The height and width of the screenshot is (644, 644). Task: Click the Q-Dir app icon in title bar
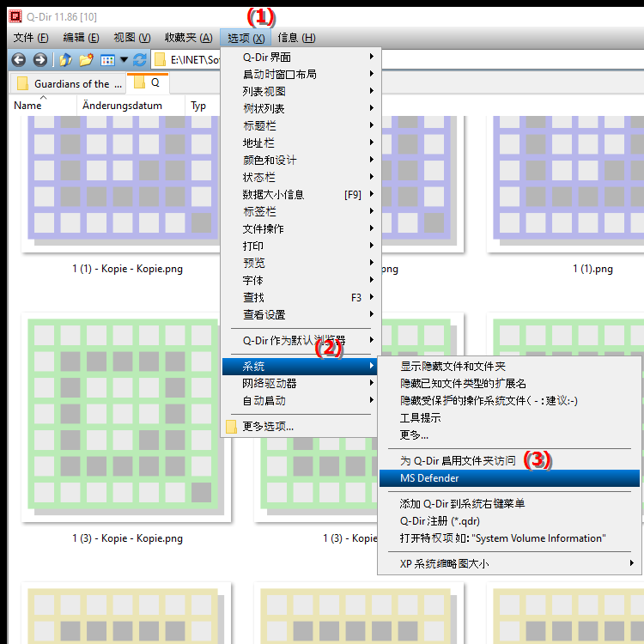click(15, 16)
